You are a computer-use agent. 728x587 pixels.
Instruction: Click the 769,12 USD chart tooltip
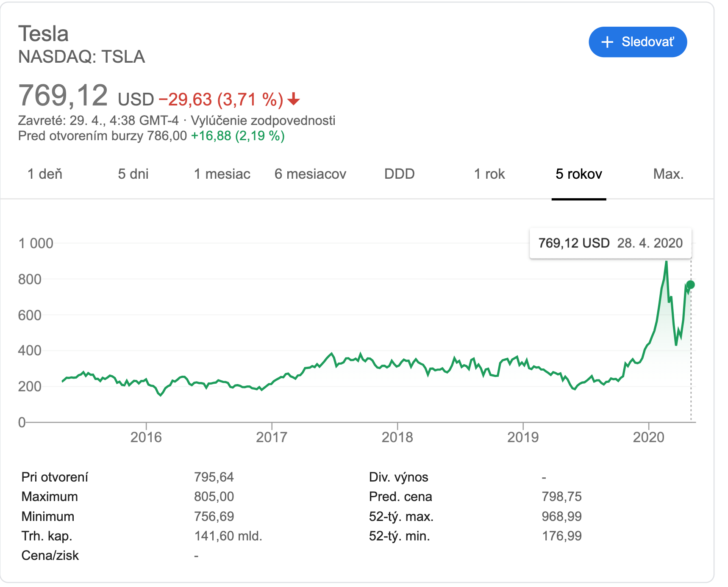(x=610, y=243)
